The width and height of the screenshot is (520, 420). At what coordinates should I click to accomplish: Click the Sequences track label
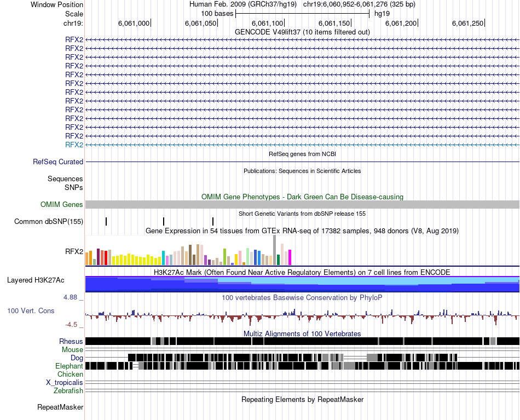click(65, 179)
